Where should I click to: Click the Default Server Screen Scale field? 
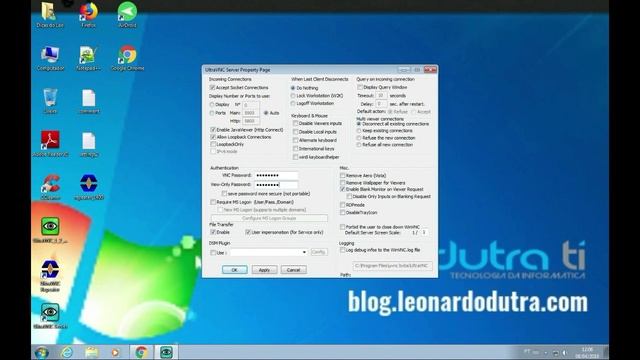point(424,232)
